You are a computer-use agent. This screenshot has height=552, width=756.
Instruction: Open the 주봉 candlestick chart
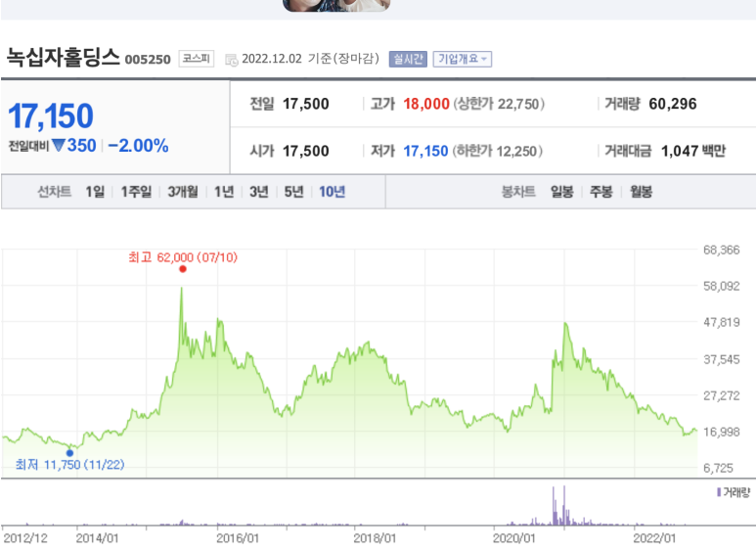click(601, 192)
